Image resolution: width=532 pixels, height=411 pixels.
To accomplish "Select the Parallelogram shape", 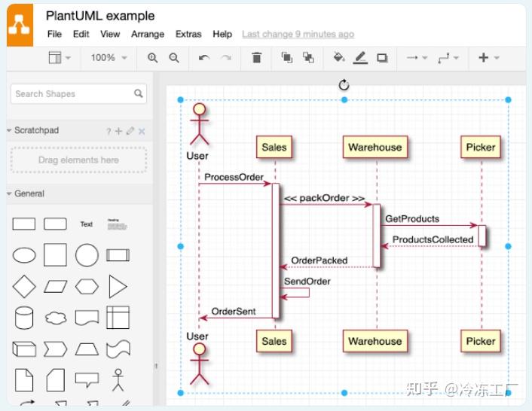I will pyautogui.click(x=55, y=287).
